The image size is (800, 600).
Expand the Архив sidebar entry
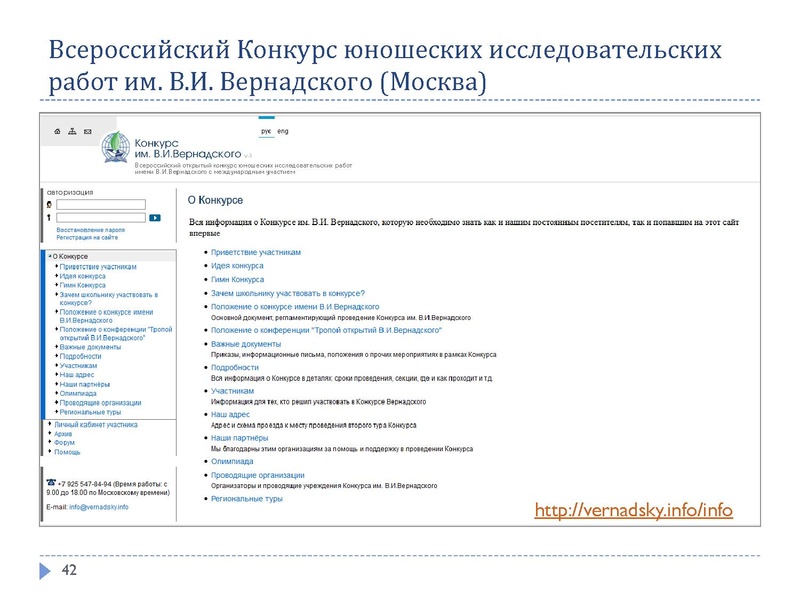(63, 433)
